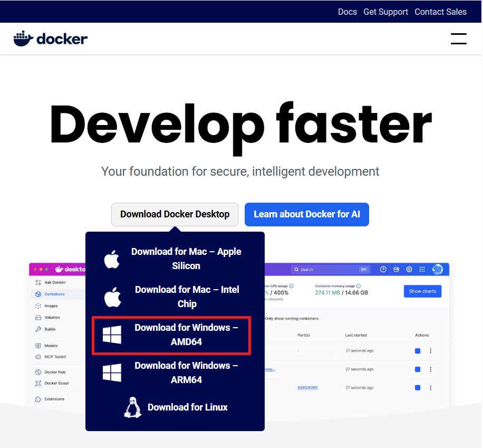Click the Apple logo beside Mac Intel Chip
This screenshot has width=483, height=448.
click(x=112, y=297)
